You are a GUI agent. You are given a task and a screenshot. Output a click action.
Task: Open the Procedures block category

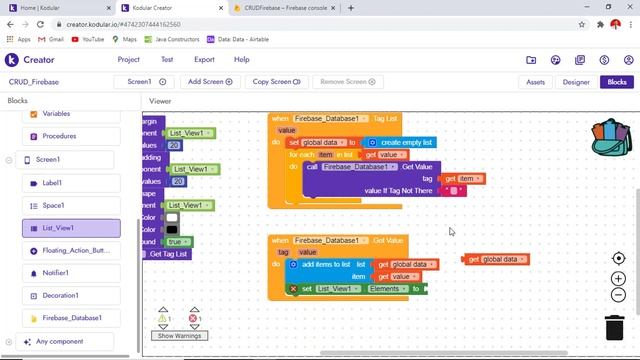point(71,136)
